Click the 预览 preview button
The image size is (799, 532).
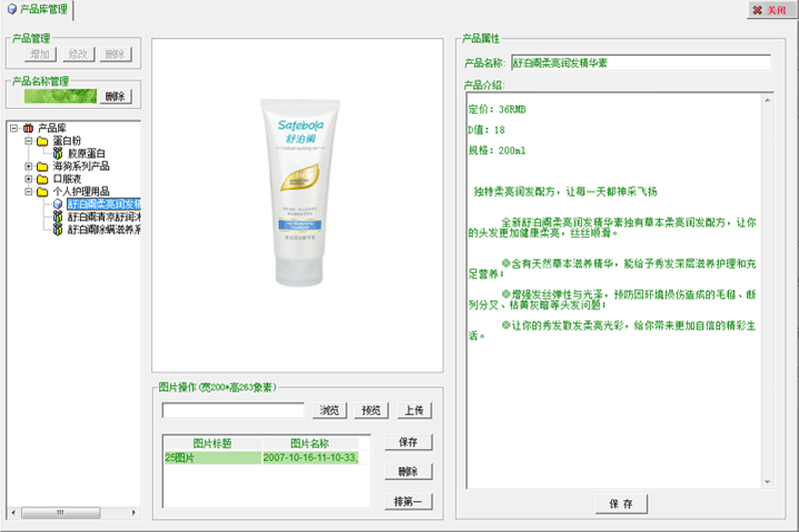[371, 410]
